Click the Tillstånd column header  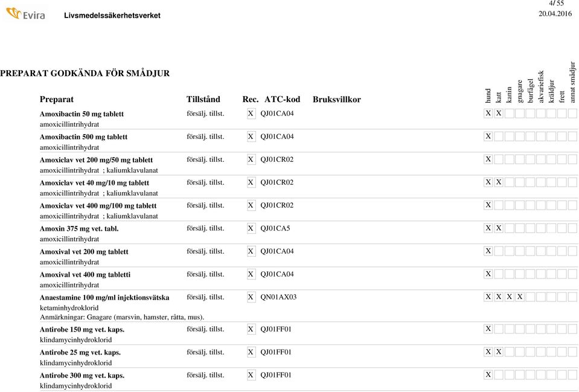[x=203, y=99]
